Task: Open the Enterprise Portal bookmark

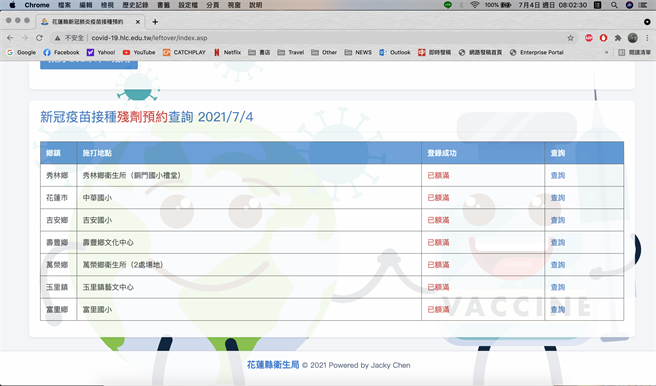Action: point(537,52)
